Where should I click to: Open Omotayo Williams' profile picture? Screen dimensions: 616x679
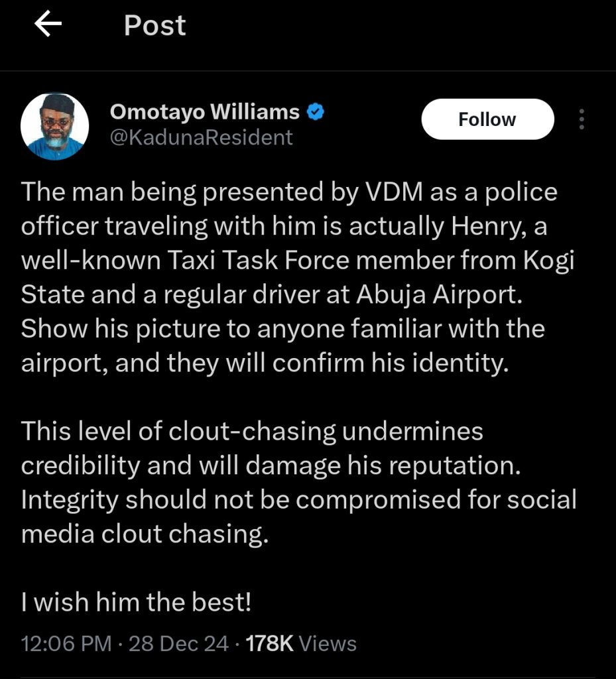coord(55,125)
